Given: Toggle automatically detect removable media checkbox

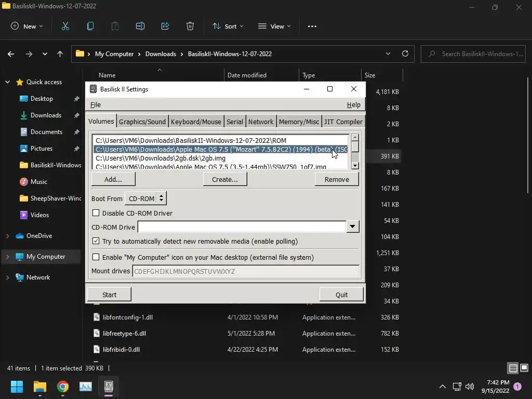Looking at the screenshot, I should [96, 241].
